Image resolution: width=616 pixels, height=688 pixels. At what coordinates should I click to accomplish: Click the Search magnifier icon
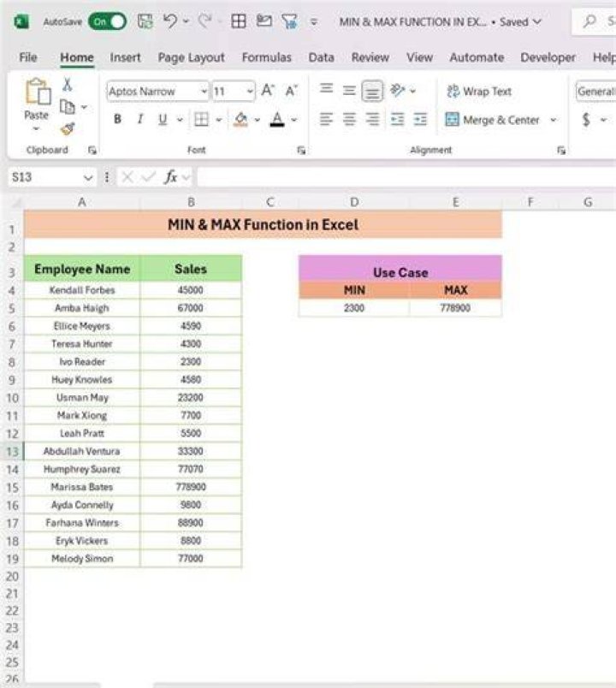click(x=590, y=21)
